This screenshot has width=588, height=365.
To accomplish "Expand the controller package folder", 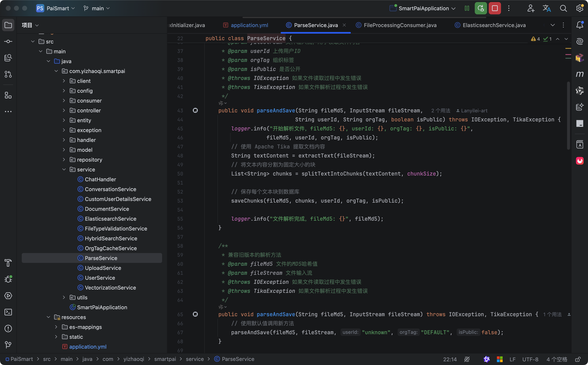I will 64,111.
